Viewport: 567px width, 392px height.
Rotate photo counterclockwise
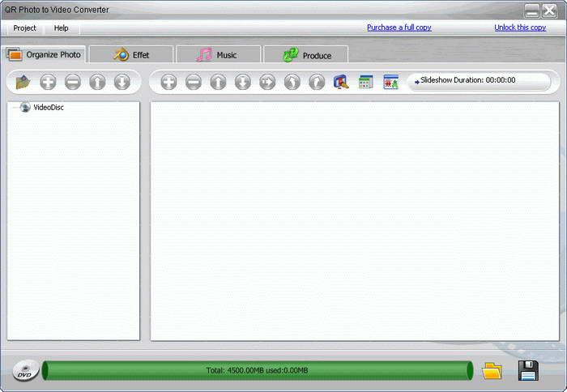click(292, 82)
